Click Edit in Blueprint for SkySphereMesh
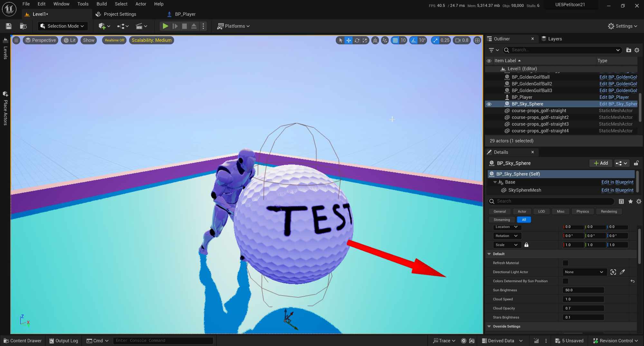Screen dimensions: 644x346 tap(618, 190)
